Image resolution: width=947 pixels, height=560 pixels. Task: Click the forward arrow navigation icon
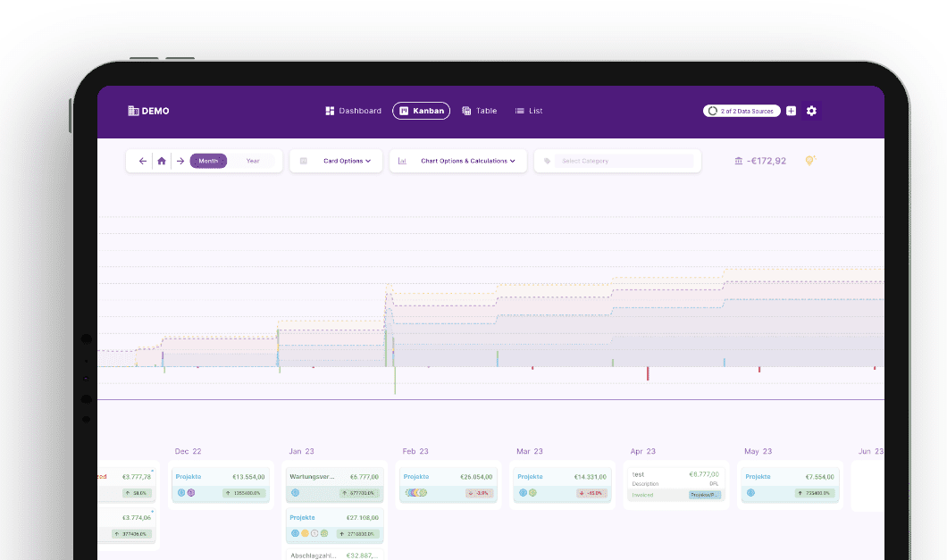(x=180, y=161)
